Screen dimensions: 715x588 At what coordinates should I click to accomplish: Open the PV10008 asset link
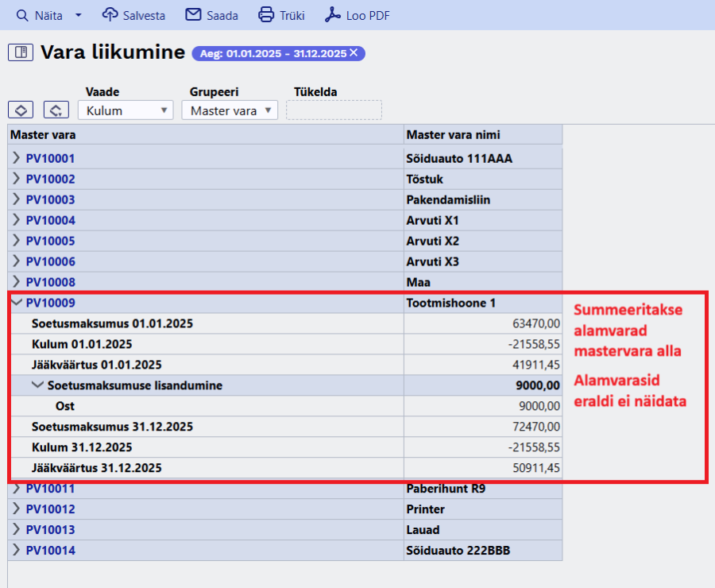51,282
